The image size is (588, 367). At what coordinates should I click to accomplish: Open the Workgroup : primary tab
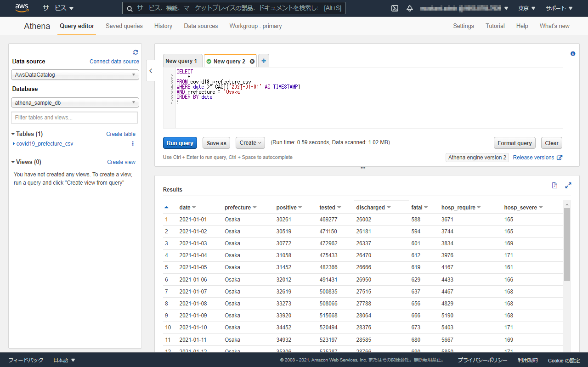point(255,26)
